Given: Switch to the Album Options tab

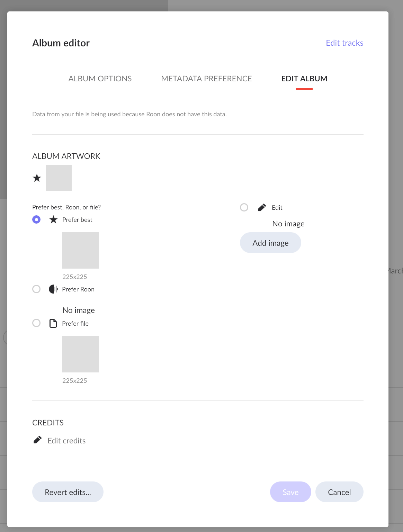Looking at the screenshot, I should tap(100, 79).
